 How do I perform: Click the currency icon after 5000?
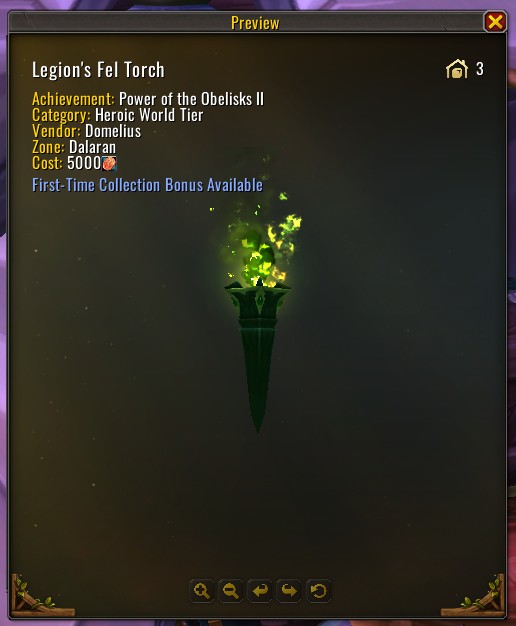[x=109, y=163]
